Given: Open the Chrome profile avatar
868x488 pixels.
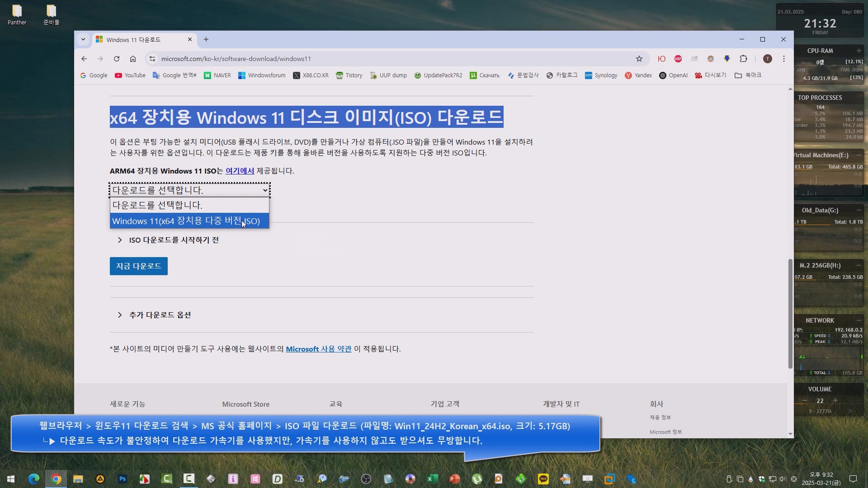Looking at the screenshot, I should tap(767, 59).
